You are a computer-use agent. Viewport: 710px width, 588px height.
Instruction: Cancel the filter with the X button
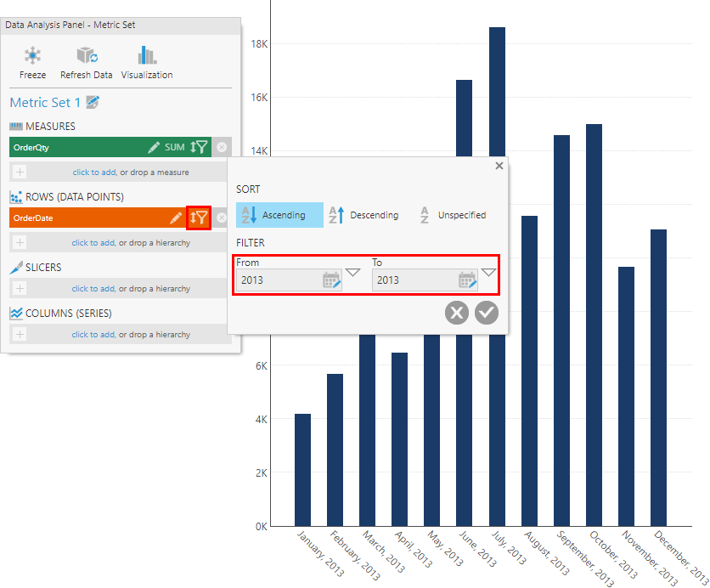pos(456,313)
